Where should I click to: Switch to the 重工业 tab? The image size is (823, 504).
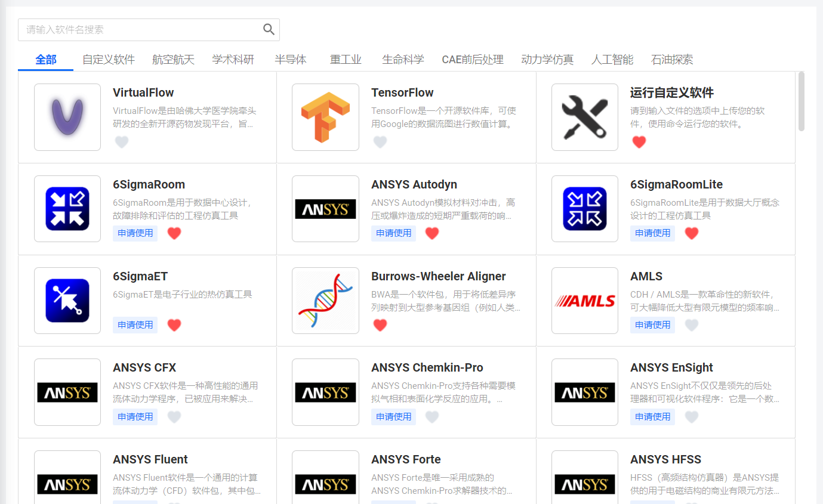click(346, 60)
